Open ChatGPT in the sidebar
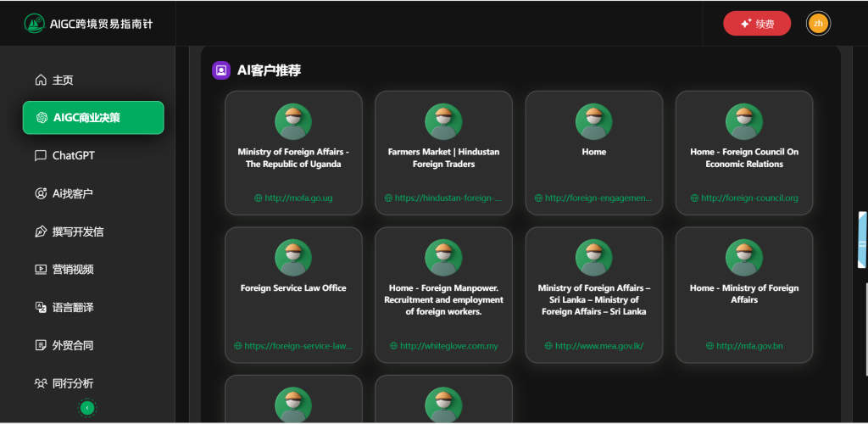 tap(72, 155)
